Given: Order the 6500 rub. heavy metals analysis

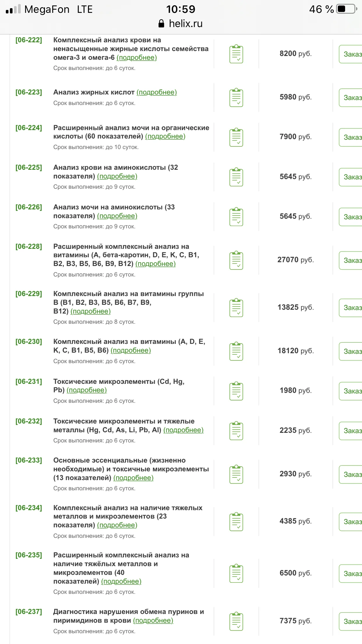Looking at the screenshot, I should click(x=352, y=573).
